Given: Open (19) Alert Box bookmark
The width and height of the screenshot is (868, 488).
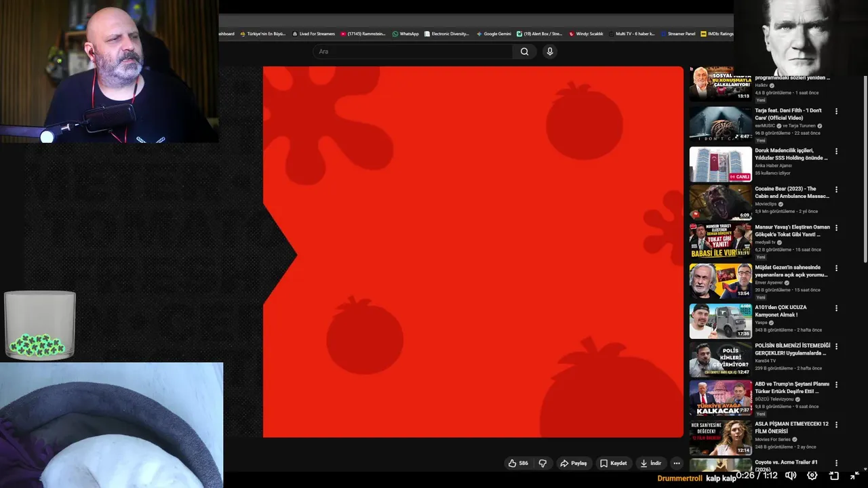Looking at the screenshot, I should [x=540, y=34].
